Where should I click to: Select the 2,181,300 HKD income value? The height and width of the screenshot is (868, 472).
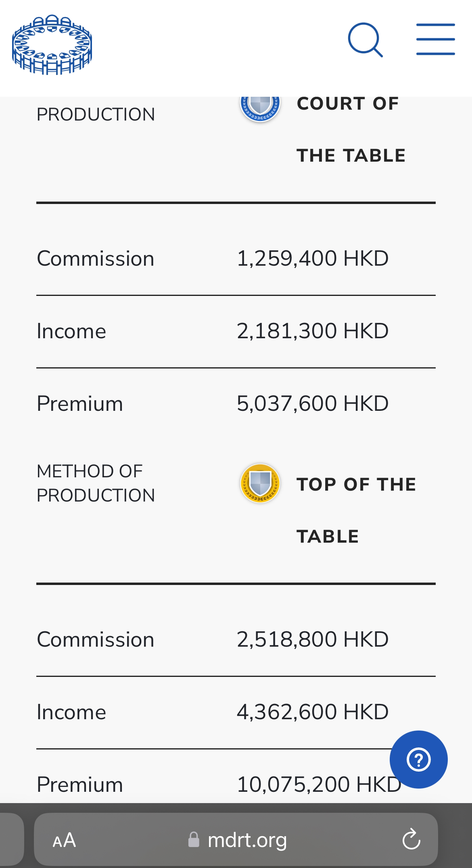click(x=313, y=331)
